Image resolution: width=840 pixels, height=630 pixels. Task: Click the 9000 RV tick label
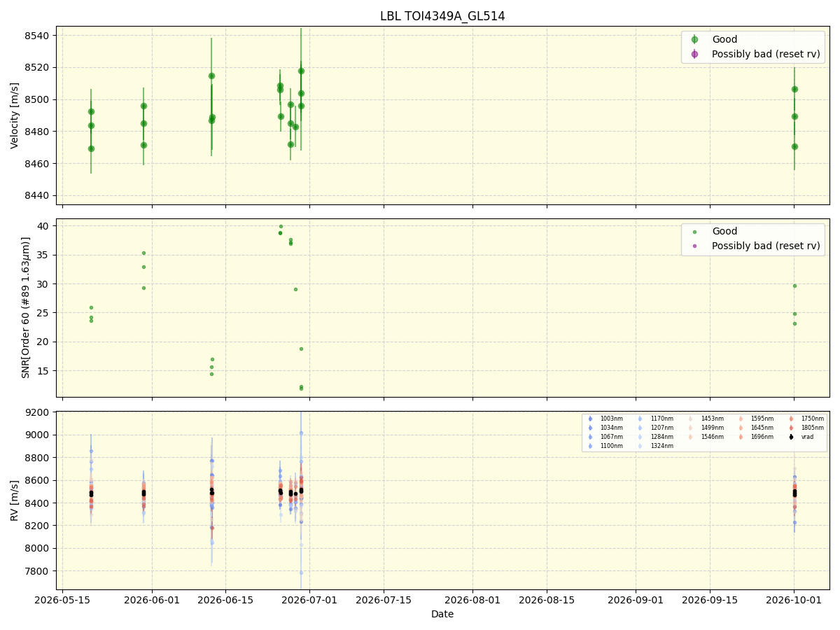[x=38, y=435]
